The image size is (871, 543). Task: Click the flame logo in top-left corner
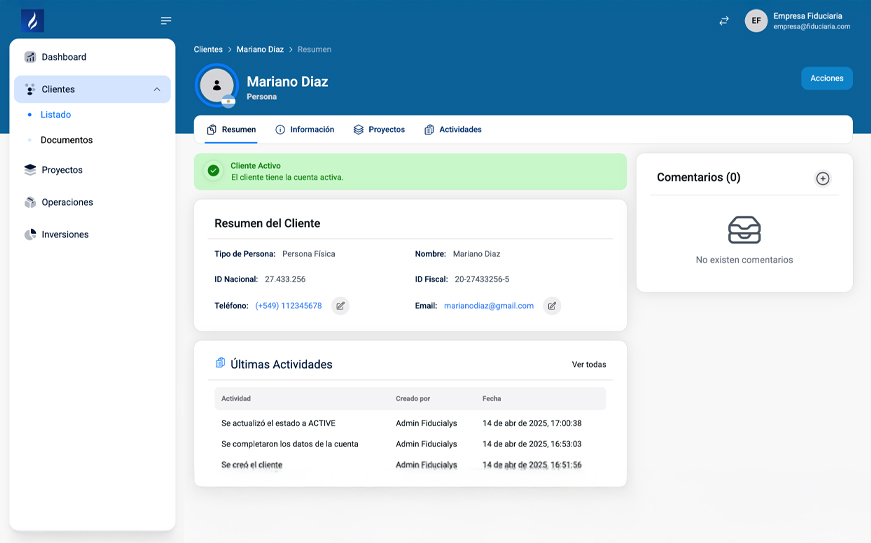(33, 20)
